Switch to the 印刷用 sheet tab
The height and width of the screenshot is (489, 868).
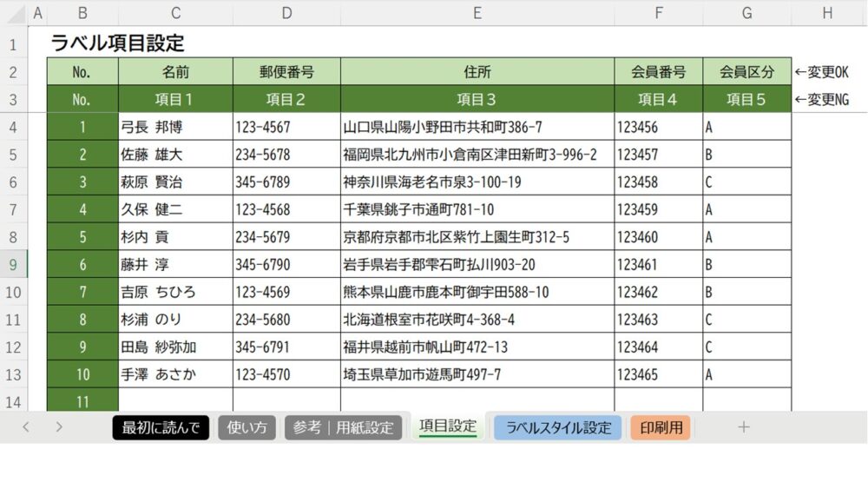pos(661,427)
